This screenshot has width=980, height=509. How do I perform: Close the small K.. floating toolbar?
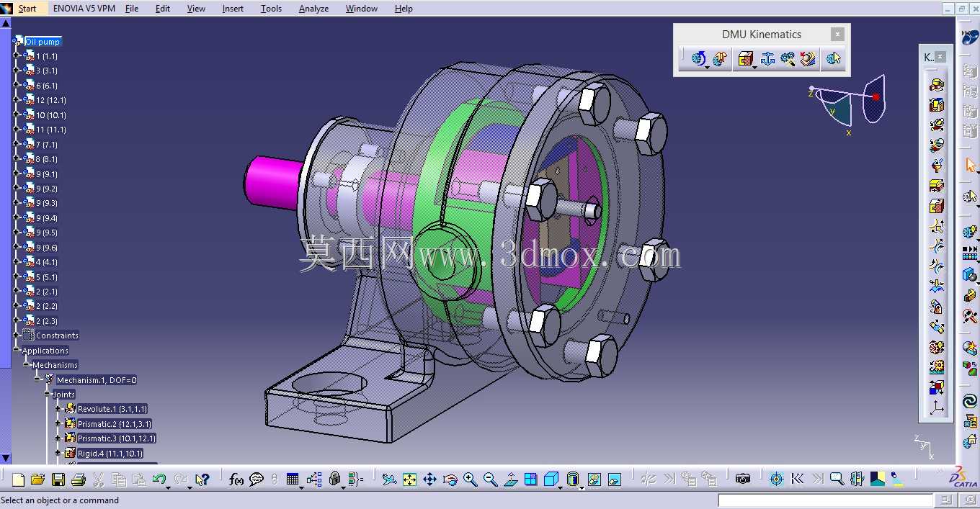(x=940, y=56)
